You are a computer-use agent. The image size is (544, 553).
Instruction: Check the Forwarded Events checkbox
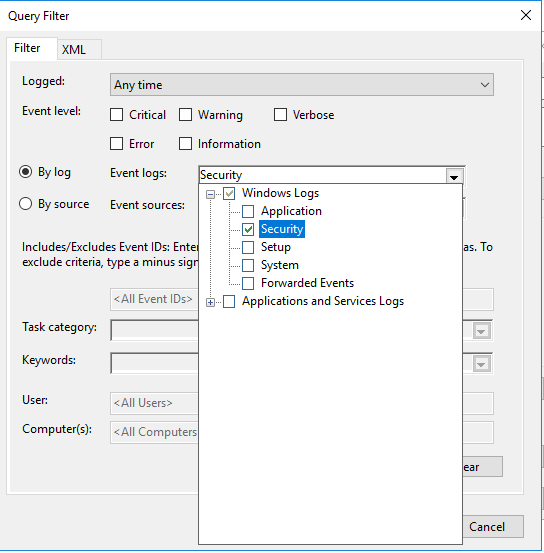(248, 284)
